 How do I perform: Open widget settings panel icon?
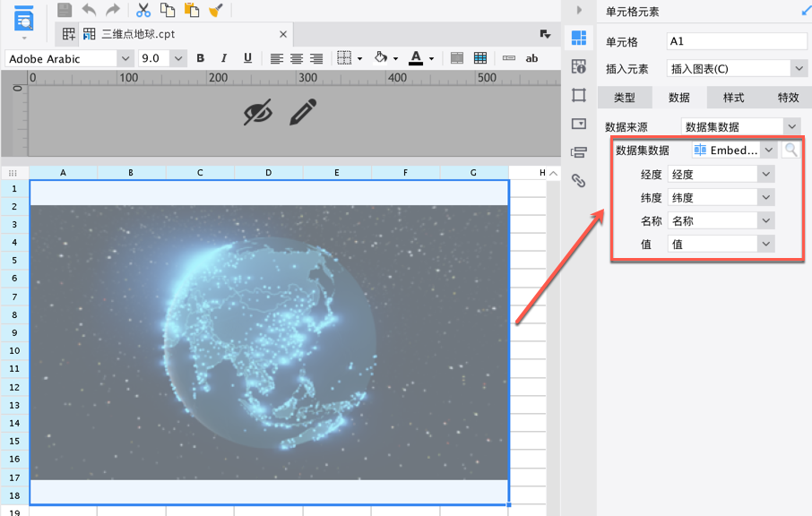(578, 124)
